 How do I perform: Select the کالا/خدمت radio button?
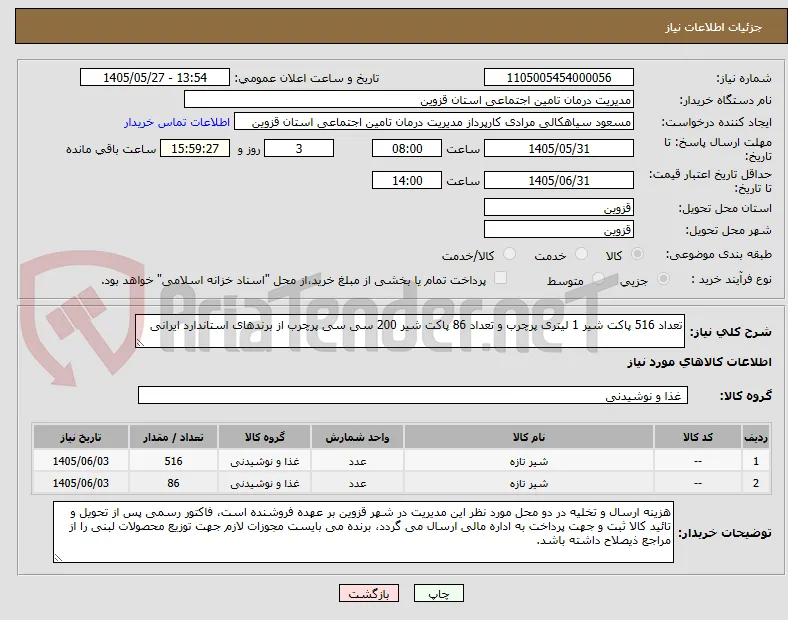(x=509, y=254)
